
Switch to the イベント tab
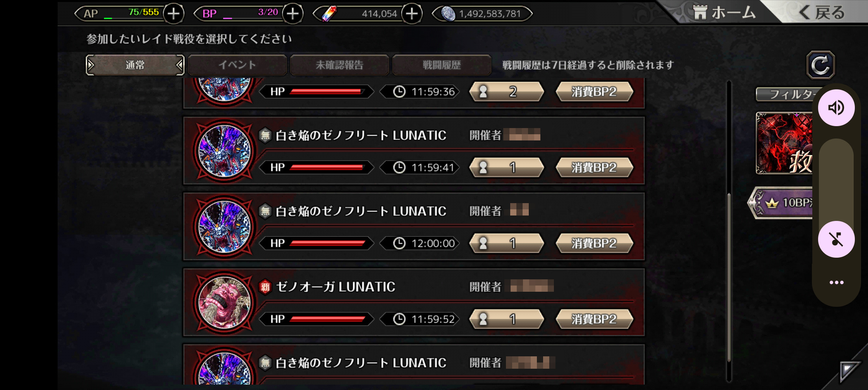point(237,65)
